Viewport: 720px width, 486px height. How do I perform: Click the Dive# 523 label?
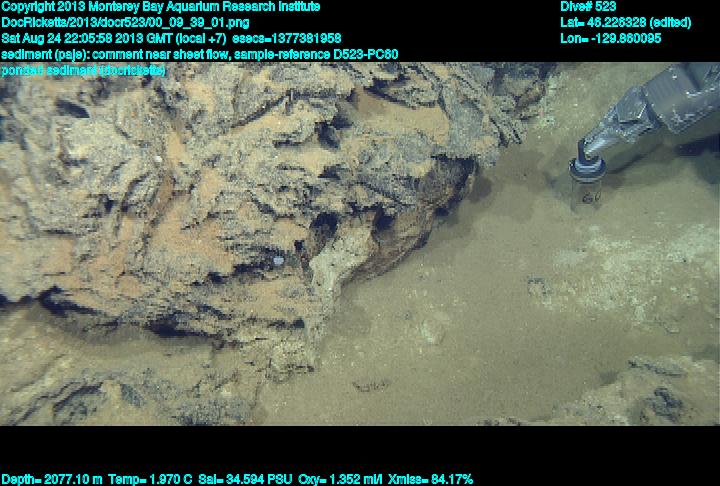point(588,6)
